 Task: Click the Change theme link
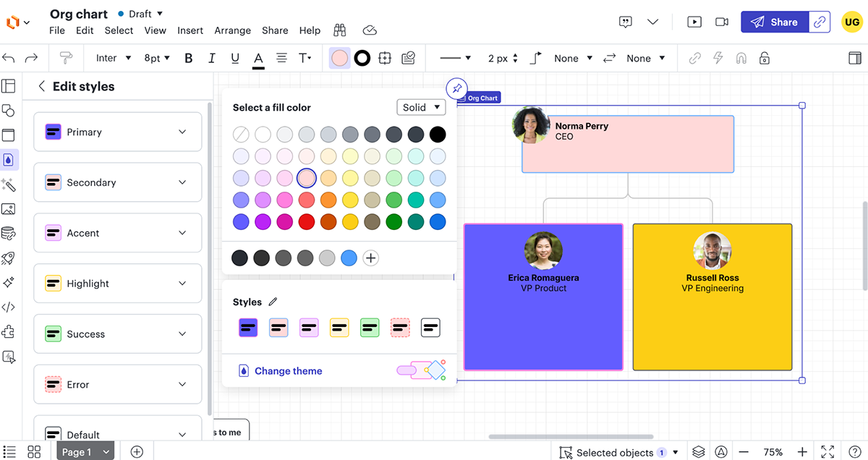[288, 371]
